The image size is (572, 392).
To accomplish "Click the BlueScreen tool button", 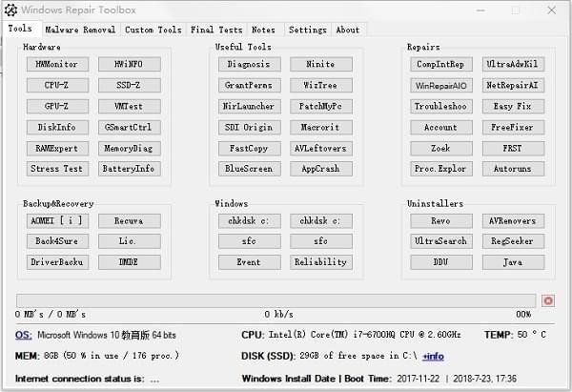I will pyautogui.click(x=249, y=169).
